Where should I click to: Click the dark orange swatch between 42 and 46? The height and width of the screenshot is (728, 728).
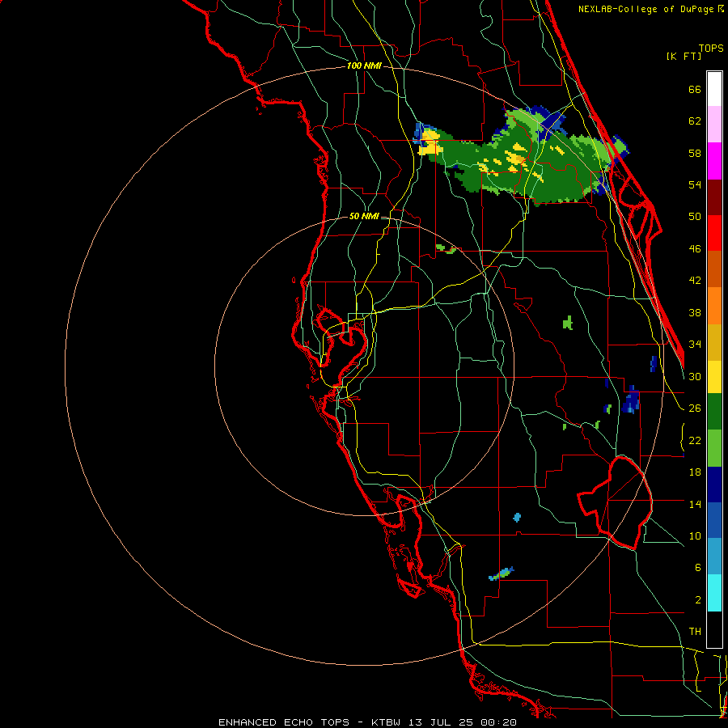[x=714, y=269]
